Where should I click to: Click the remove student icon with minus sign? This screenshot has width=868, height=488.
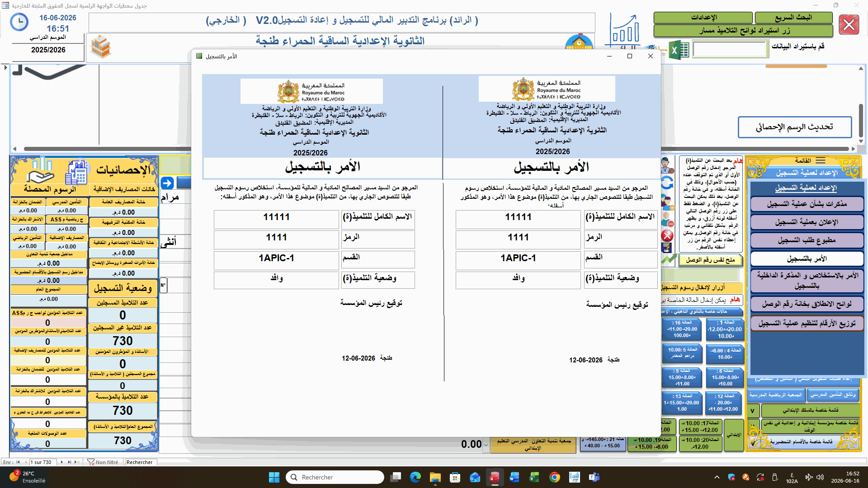tap(667, 219)
